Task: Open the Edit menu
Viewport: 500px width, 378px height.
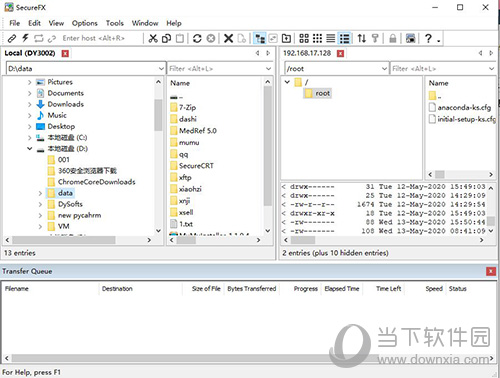Action: pos(34,23)
